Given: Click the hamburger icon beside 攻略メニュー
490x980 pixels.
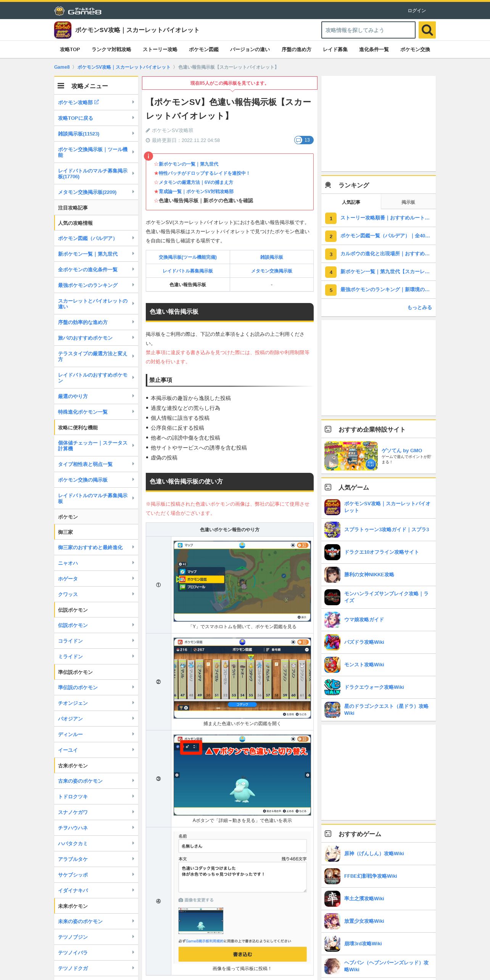Looking at the screenshot, I should coord(61,86).
